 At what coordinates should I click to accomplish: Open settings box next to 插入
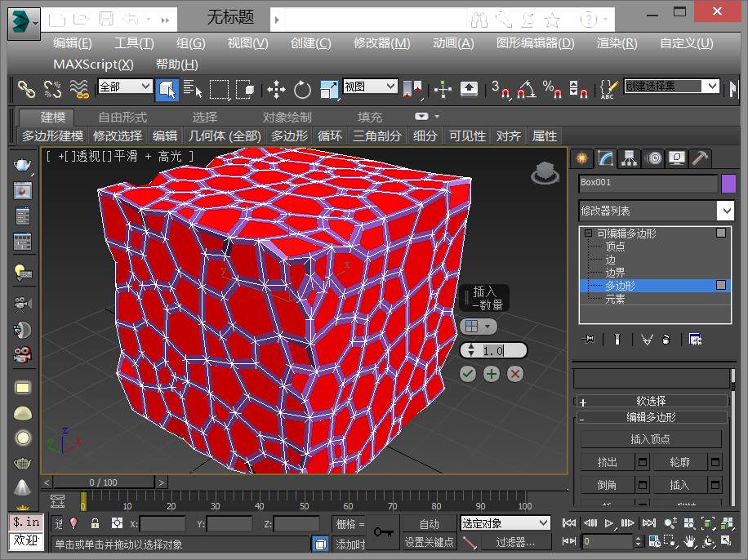pos(715,485)
